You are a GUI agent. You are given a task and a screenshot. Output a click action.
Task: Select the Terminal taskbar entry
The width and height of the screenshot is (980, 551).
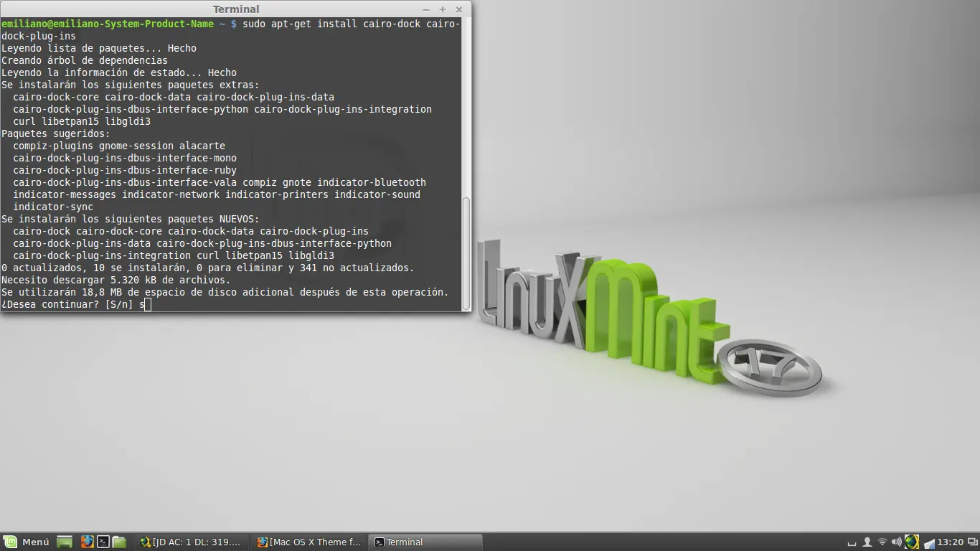tap(426, 542)
